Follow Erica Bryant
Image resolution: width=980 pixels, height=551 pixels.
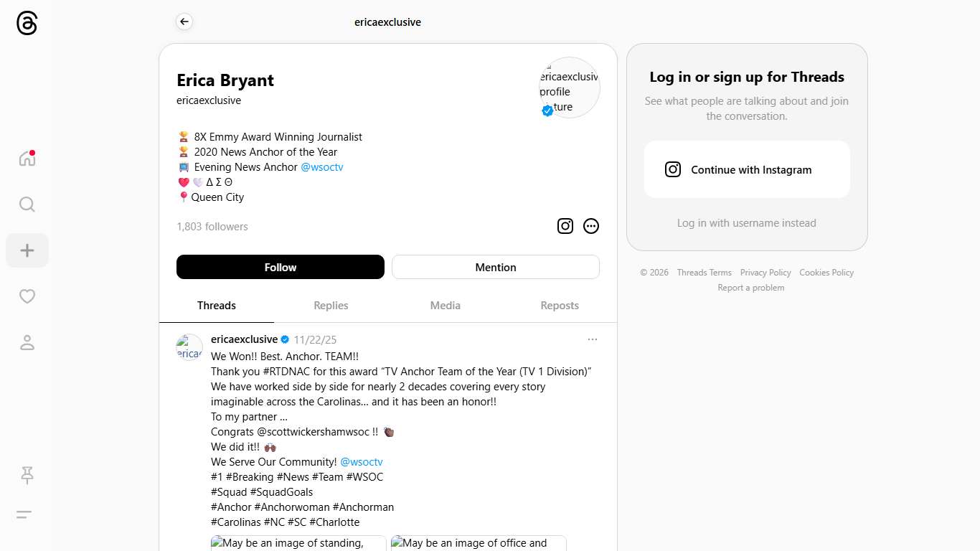pos(281,267)
